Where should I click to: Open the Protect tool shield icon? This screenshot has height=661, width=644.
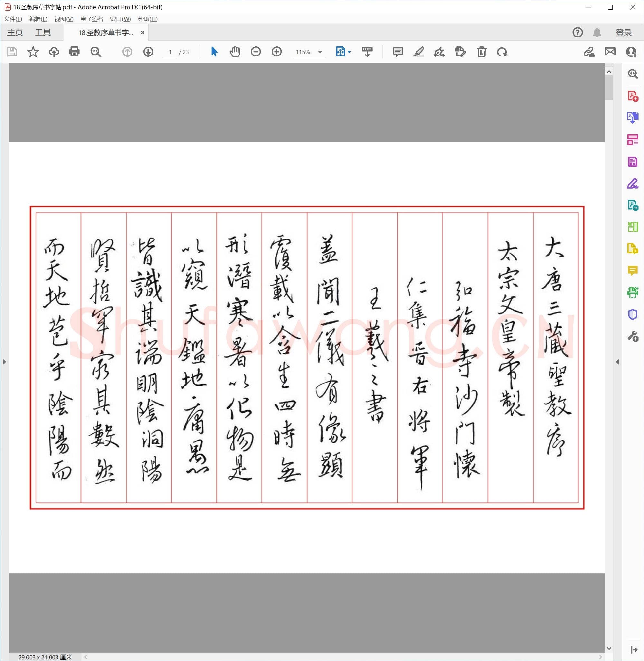click(632, 314)
